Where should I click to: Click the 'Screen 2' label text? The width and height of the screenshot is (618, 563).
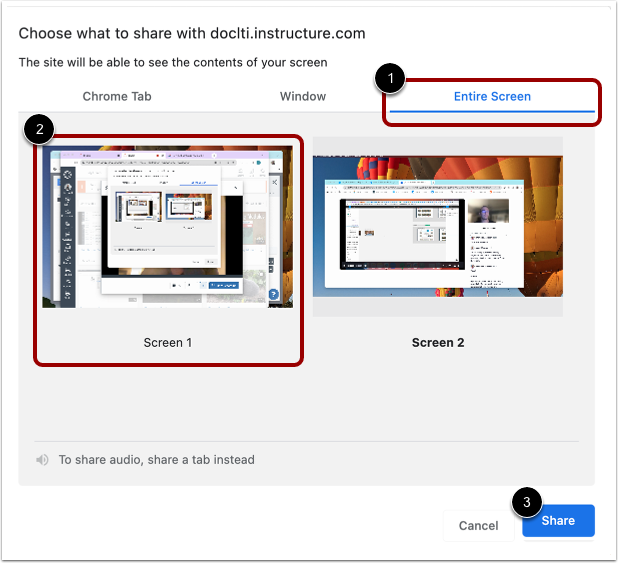[x=438, y=343]
